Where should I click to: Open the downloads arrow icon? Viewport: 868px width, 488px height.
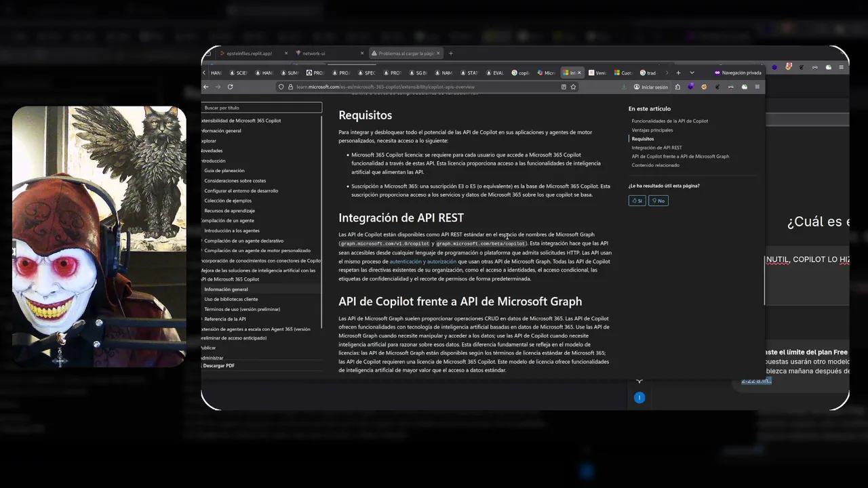coord(624,87)
